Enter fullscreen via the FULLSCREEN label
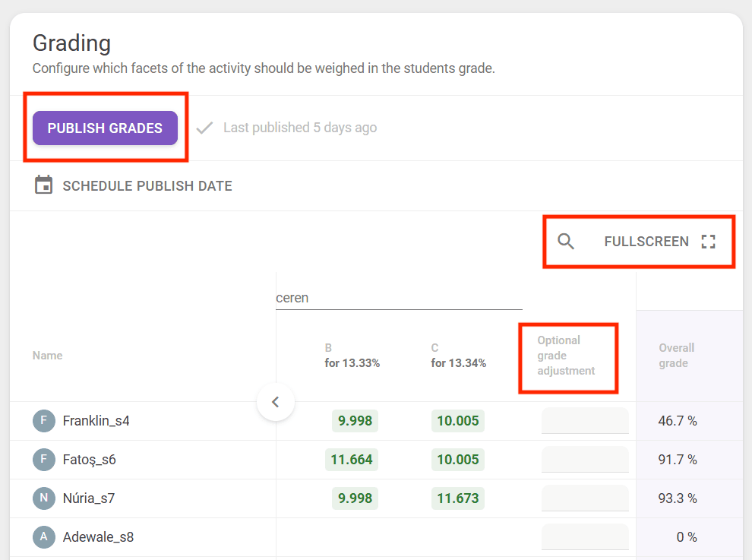This screenshot has height=560, width=752. pos(646,242)
